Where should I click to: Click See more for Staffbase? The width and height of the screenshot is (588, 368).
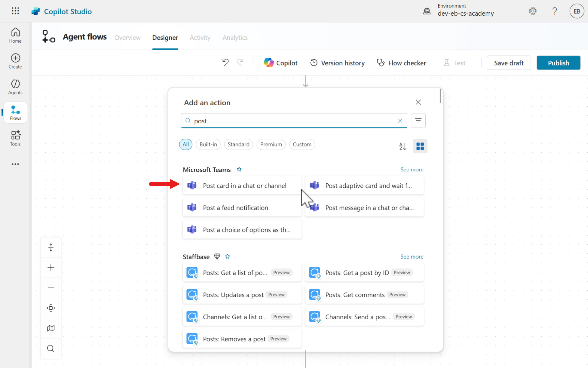(x=412, y=257)
